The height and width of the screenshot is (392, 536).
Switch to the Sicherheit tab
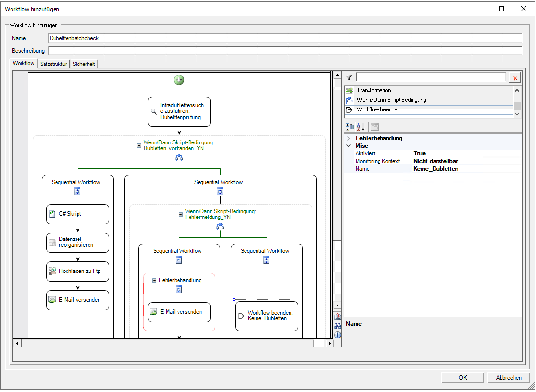84,64
